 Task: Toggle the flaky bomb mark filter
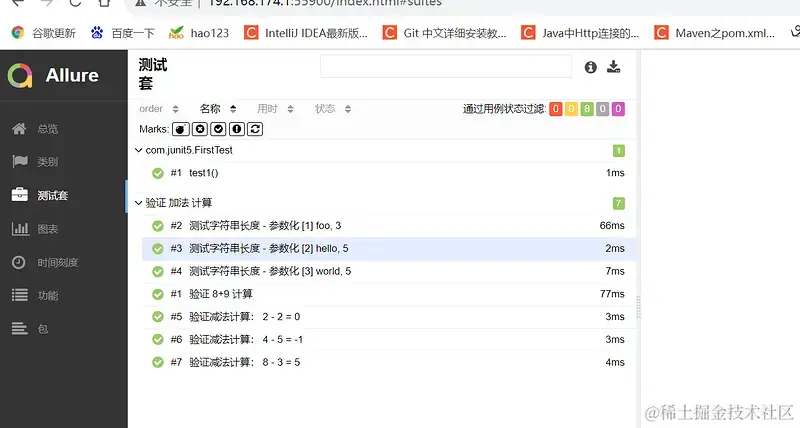(181, 129)
